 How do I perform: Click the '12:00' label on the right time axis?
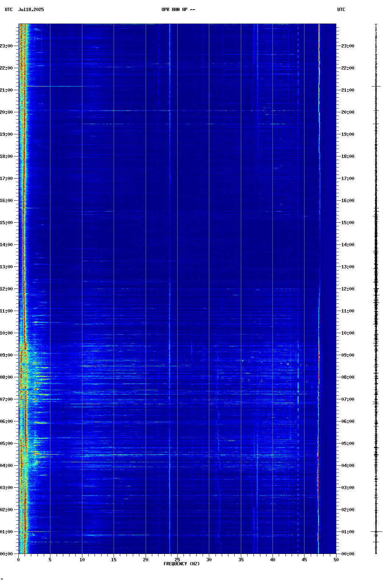click(348, 289)
